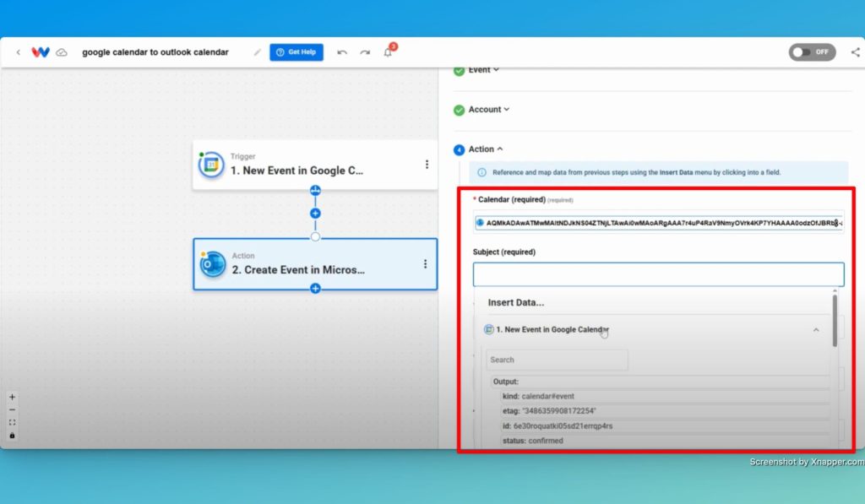Zoom in on the canvas
This screenshot has height=504, width=865.
point(12,397)
